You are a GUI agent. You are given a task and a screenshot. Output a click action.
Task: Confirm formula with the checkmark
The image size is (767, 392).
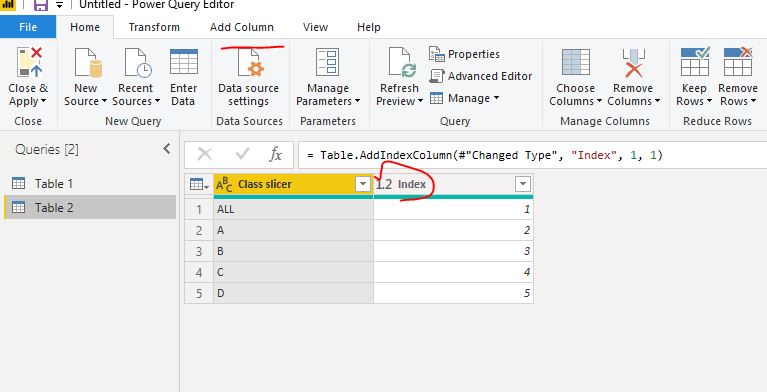242,155
